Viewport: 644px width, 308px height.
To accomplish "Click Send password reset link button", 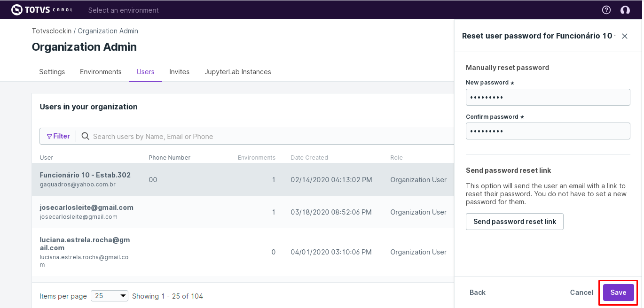I will coord(515,222).
